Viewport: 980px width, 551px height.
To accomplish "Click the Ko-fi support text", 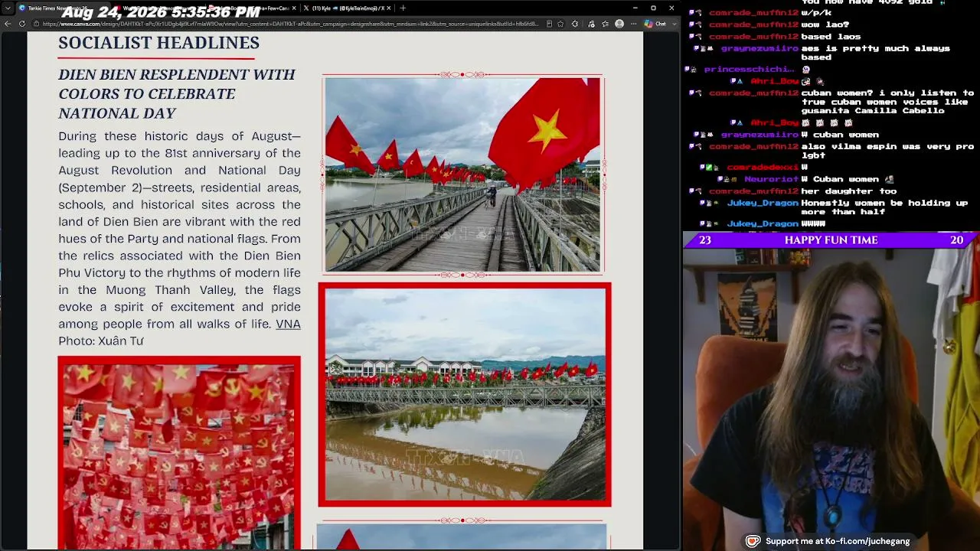I will [x=838, y=541].
